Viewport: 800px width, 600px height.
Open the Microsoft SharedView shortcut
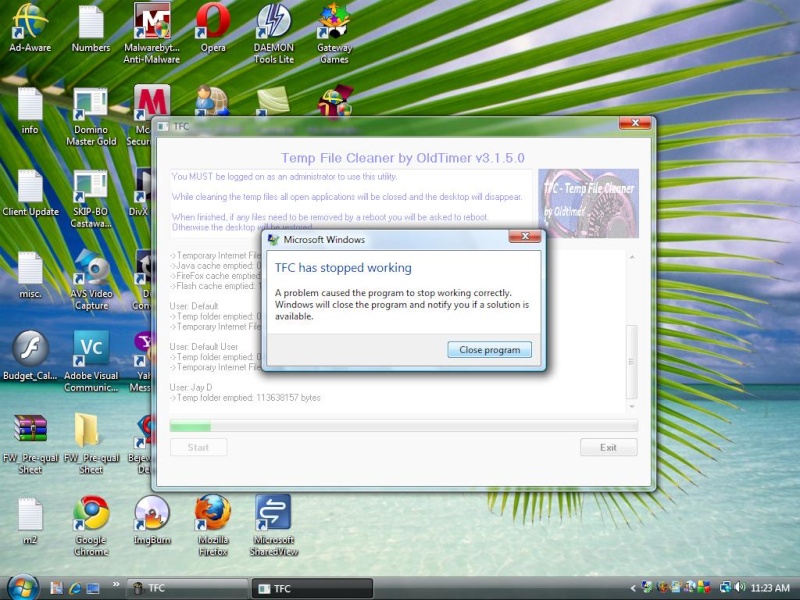274,526
